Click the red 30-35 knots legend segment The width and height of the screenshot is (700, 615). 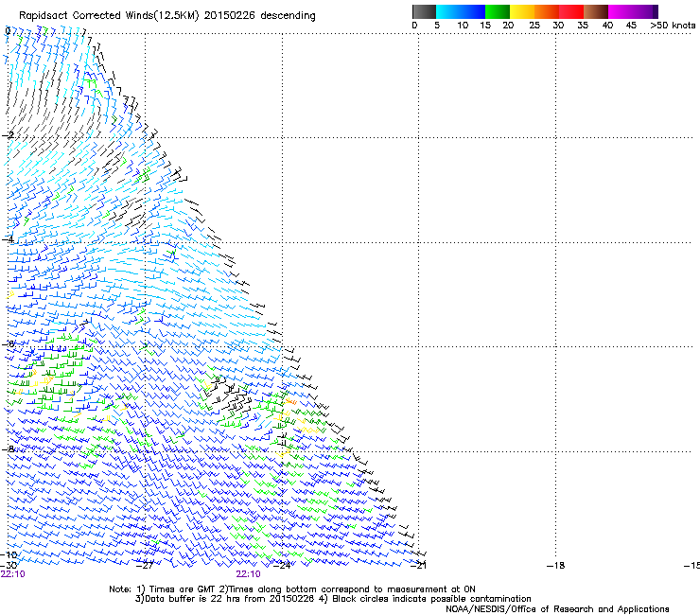(571, 11)
